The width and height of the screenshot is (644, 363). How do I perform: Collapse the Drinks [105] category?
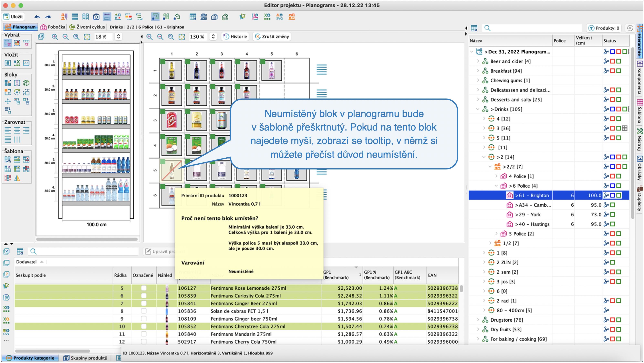478,109
